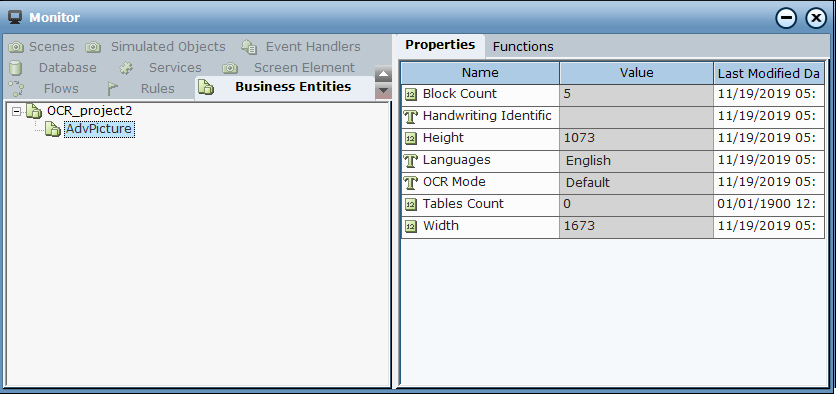836x394 pixels.
Task: Sort by the Value column header
Action: 637,73
